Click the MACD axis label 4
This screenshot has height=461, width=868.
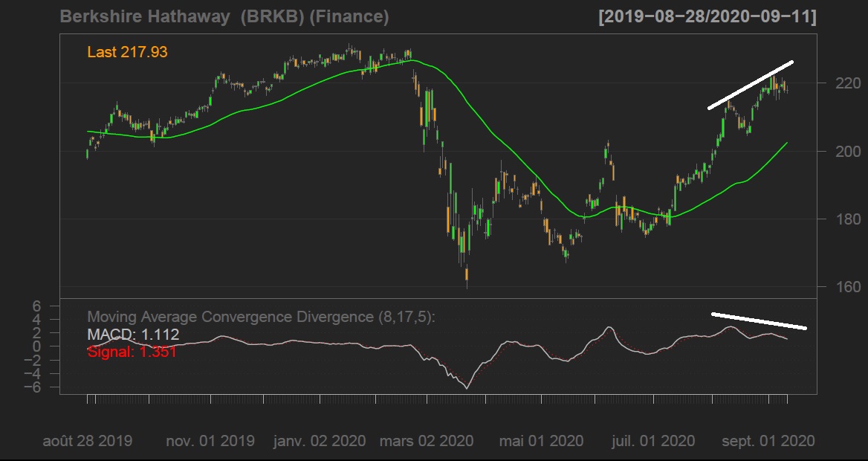coord(37,319)
